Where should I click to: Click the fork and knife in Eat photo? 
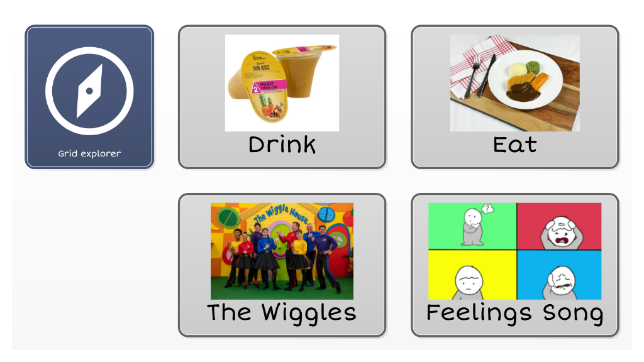(x=479, y=76)
